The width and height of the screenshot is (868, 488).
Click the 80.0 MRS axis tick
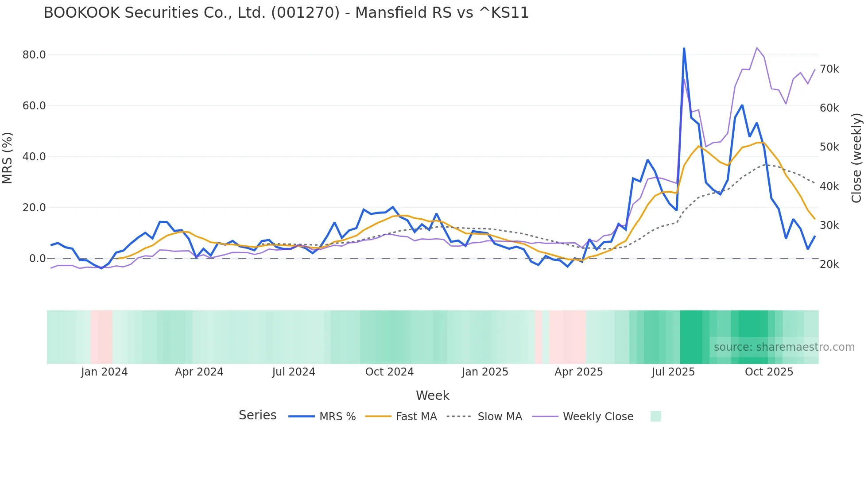point(34,55)
